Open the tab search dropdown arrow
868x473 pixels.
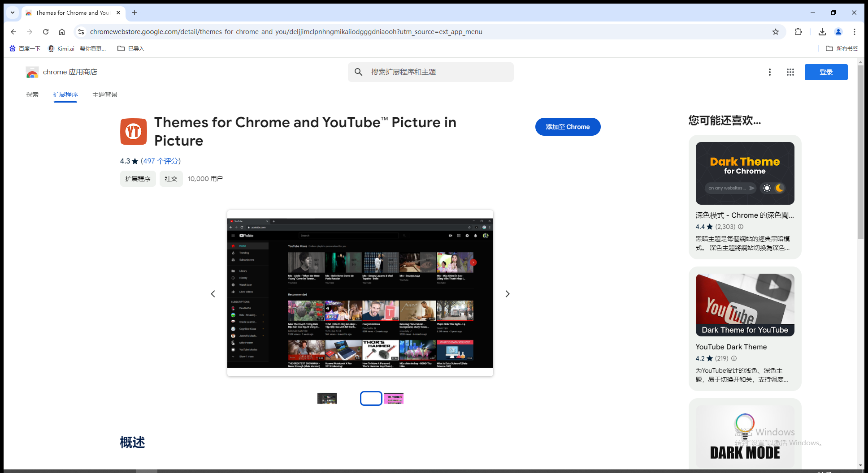13,13
